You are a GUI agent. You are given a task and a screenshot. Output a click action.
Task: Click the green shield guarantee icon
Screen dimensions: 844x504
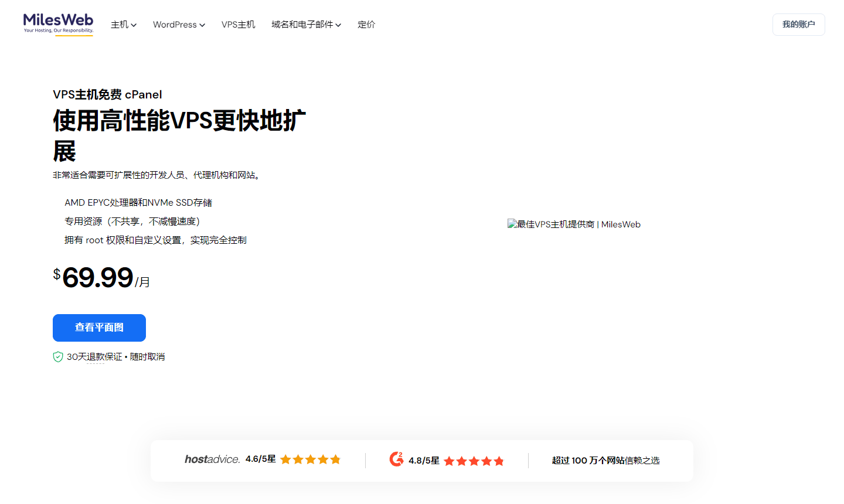coord(58,356)
